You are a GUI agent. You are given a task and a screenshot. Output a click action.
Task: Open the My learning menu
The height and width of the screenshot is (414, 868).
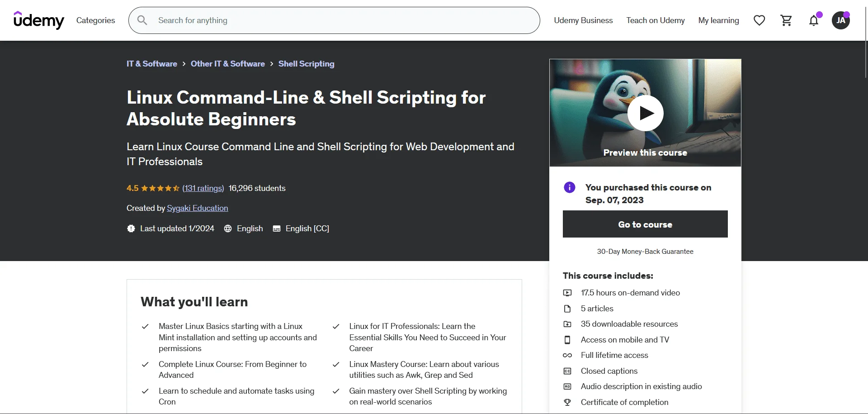(x=718, y=20)
